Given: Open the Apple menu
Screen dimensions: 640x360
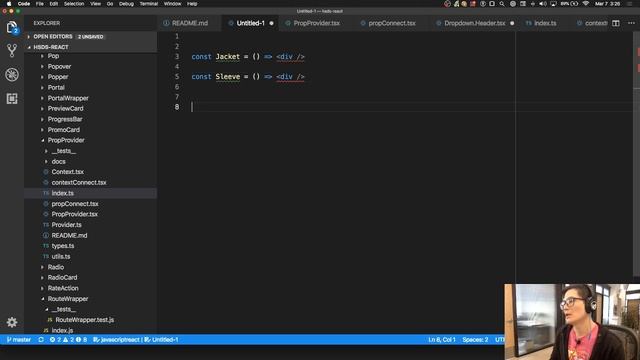Looking at the screenshot, I should coord(9,4).
